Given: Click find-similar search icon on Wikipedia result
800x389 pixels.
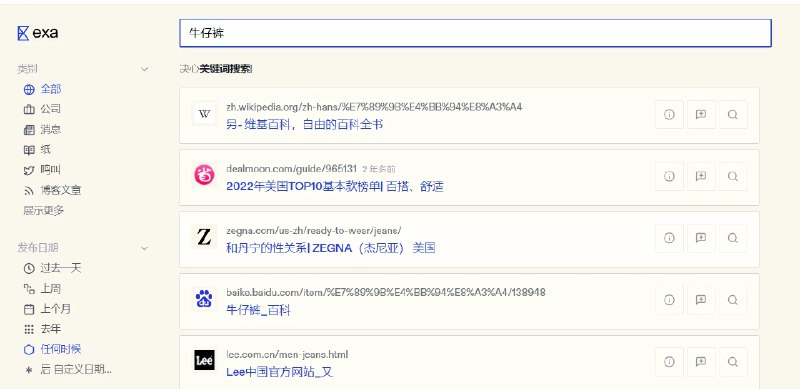Looking at the screenshot, I should point(733,114).
